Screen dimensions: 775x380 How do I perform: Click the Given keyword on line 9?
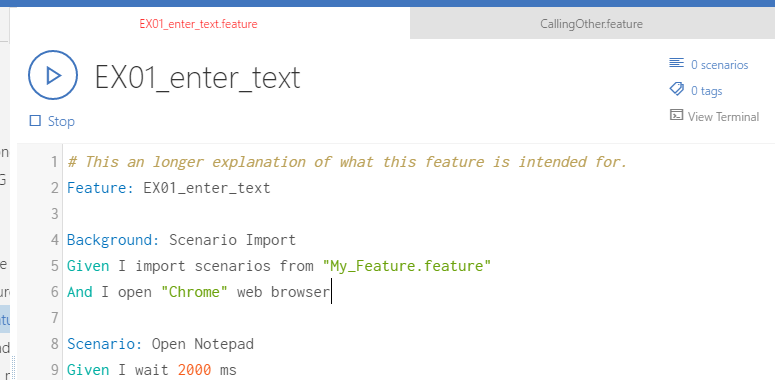point(88,370)
